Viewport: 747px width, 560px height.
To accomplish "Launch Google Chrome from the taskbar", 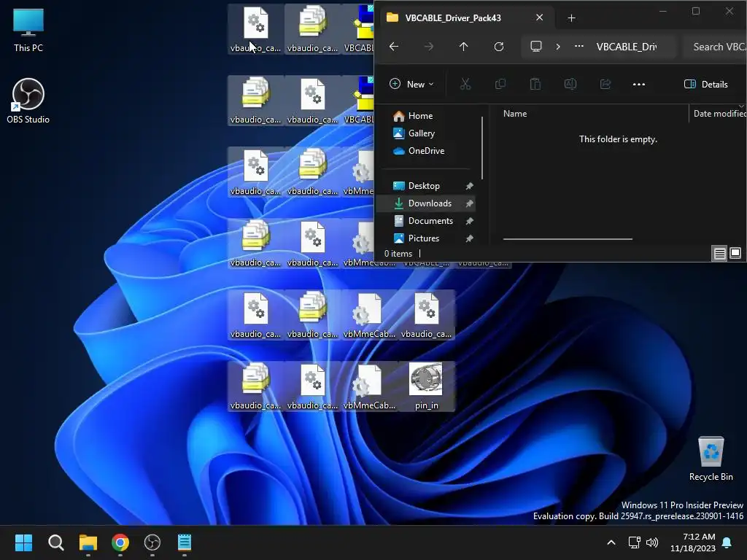I will [x=120, y=542].
